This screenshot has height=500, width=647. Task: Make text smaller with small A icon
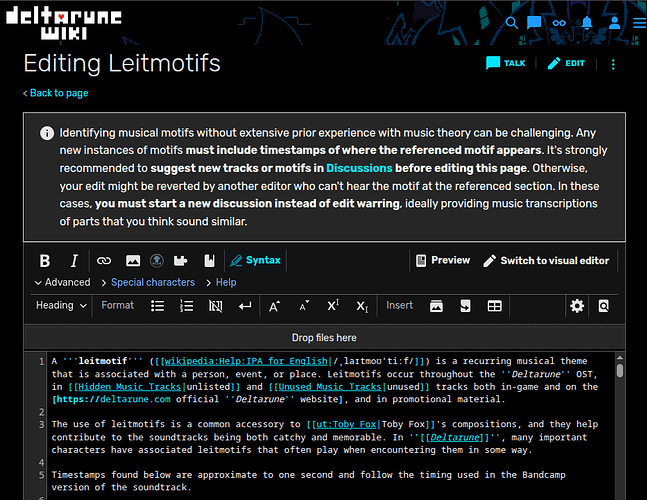(x=304, y=306)
